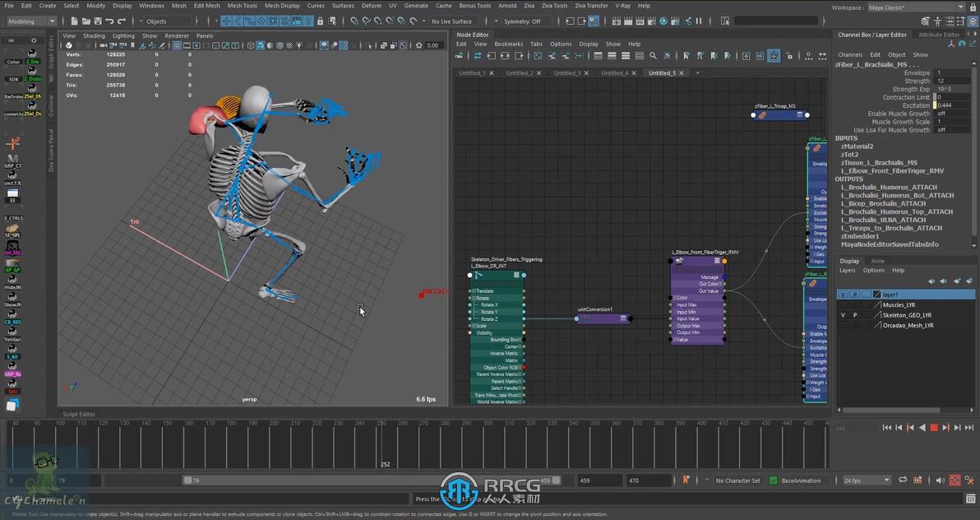Image resolution: width=980 pixels, height=520 pixels.
Task: Click the Go to start of playback button
Action: [x=886, y=428]
